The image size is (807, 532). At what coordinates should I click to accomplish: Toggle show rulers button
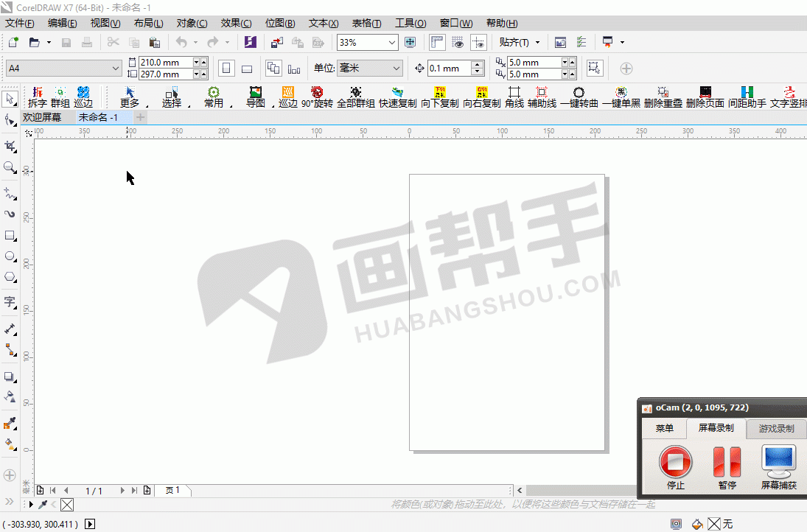point(437,42)
